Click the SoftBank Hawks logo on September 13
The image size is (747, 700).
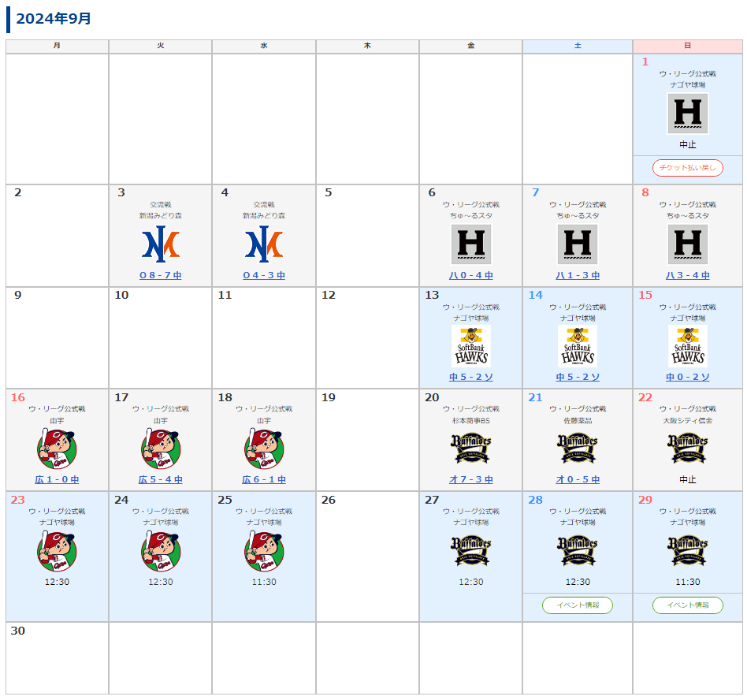470,346
